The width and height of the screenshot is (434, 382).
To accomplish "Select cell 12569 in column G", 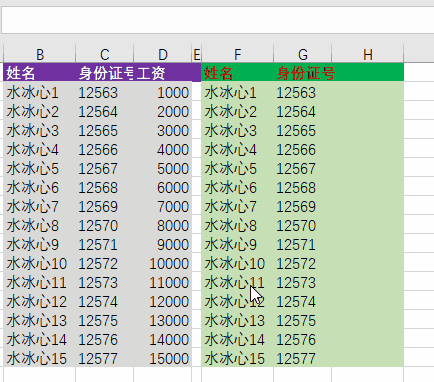I will [x=303, y=206].
